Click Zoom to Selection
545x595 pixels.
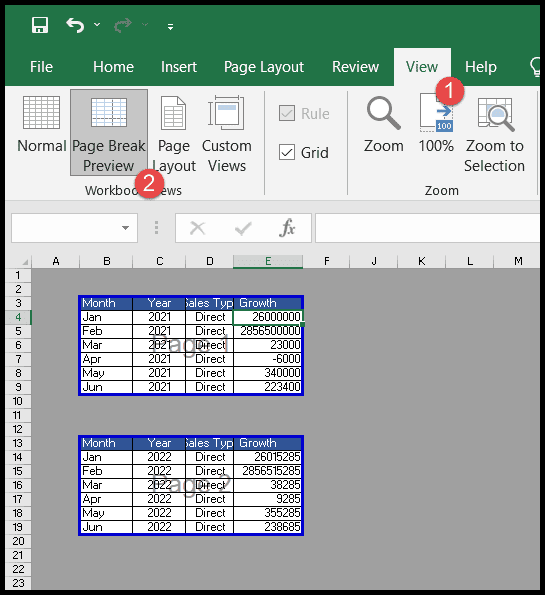click(x=495, y=134)
